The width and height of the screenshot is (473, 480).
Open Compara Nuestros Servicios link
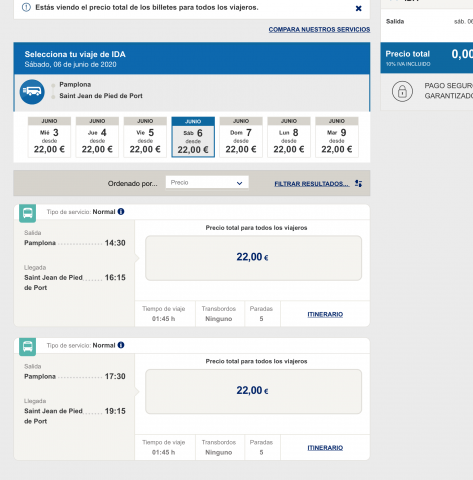[x=319, y=30]
